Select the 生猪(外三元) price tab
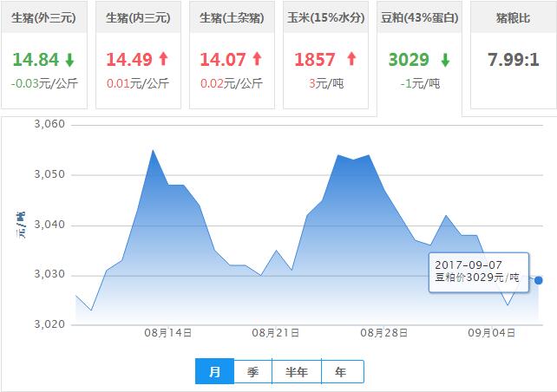This screenshot has width=557, height=392. [43, 55]
